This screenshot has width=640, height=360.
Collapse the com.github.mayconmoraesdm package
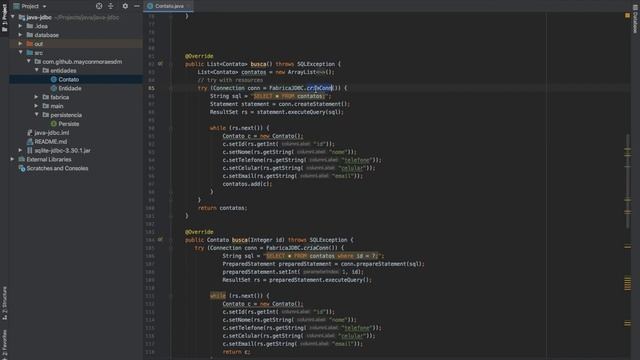(29, 62)
